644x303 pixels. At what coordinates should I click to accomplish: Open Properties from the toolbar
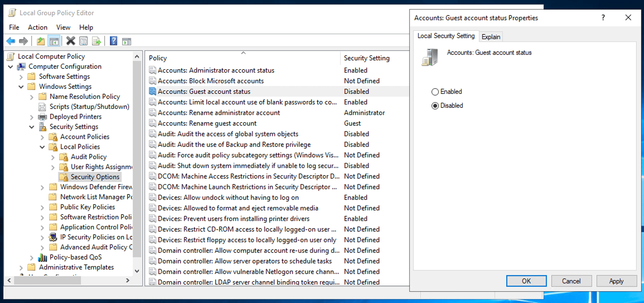[x=83, y=41]
